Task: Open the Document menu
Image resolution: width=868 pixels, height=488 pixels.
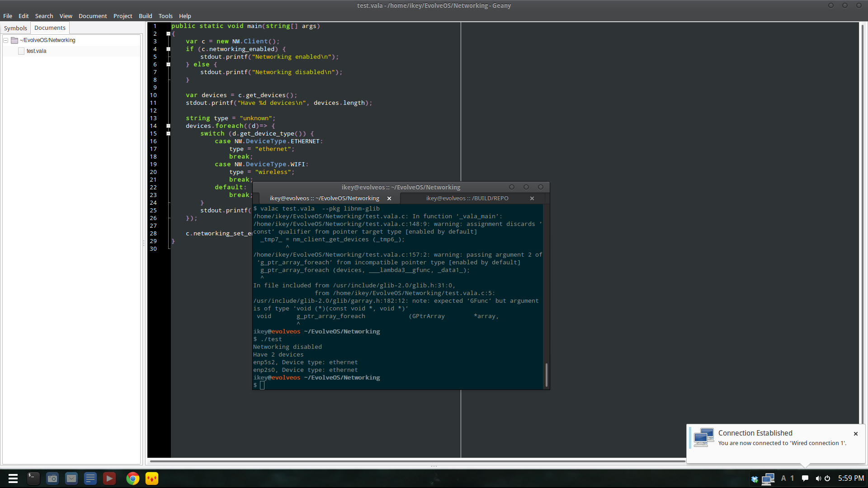Action: (93, 16)
